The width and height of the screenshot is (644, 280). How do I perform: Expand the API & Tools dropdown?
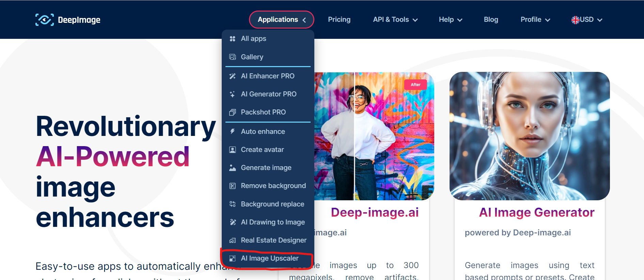(x=395, y=19)
